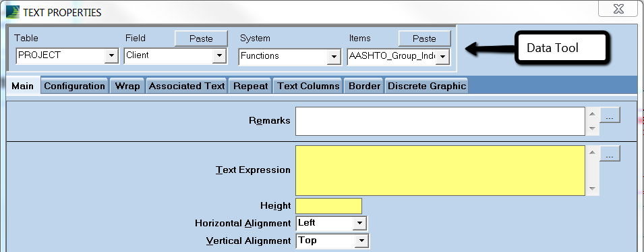Select the Repeat tab
644x252 pixels.
(x=251, y=86)
